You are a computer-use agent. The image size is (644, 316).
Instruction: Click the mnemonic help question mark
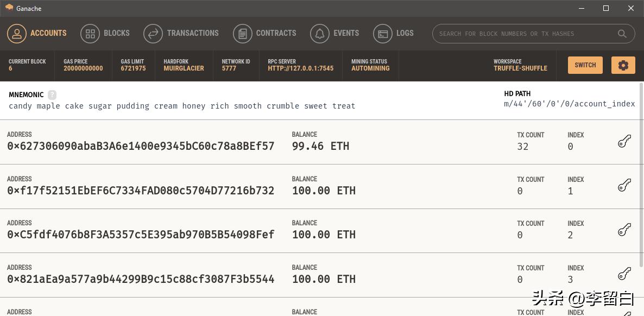tap(52, 94)
